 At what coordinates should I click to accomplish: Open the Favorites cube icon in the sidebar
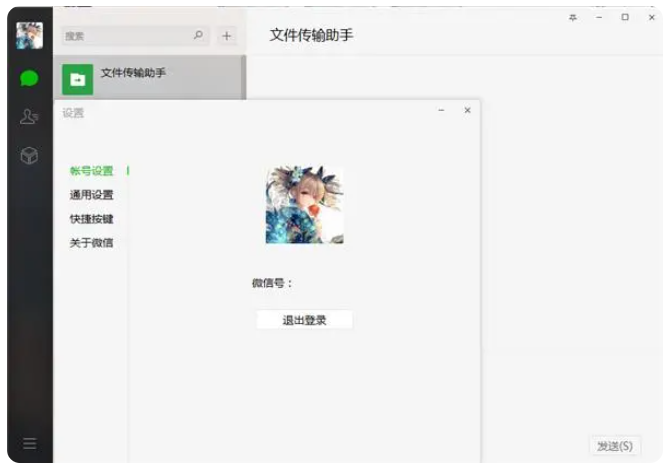point(30,156)
